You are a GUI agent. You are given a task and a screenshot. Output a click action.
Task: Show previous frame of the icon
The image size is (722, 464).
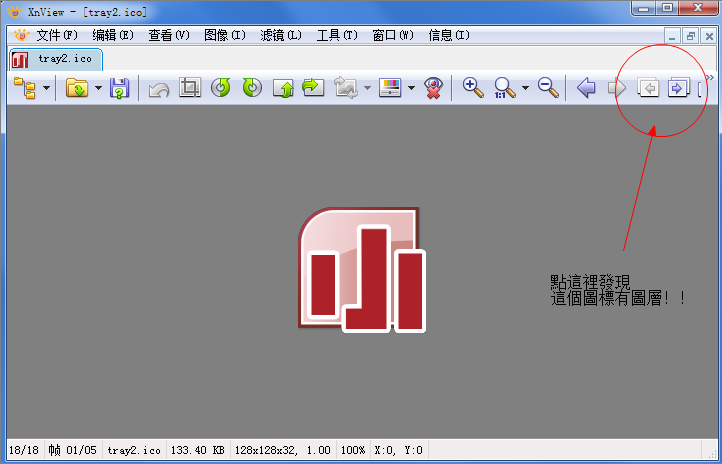pyautogui.click(x=648, y=87)
